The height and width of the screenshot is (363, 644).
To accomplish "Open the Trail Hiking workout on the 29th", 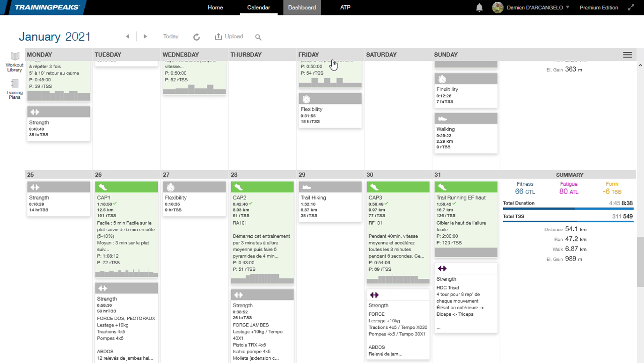I will click(330, 201).
